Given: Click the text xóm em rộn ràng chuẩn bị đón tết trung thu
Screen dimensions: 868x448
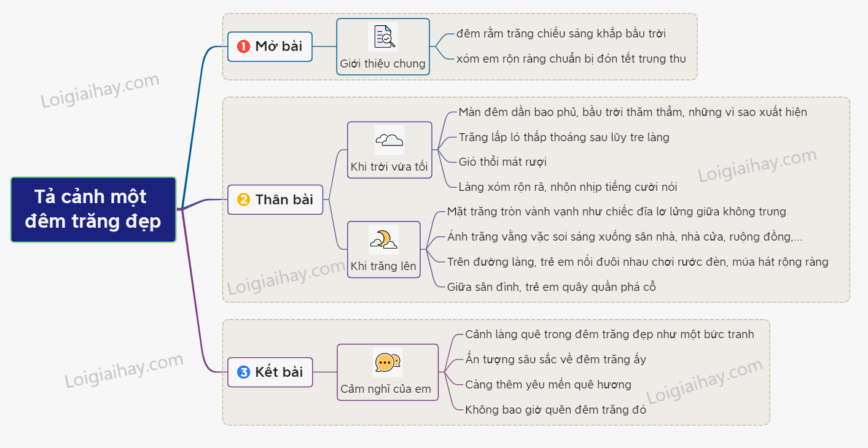Looking at the screenshot, I should [x=571, y=59].
